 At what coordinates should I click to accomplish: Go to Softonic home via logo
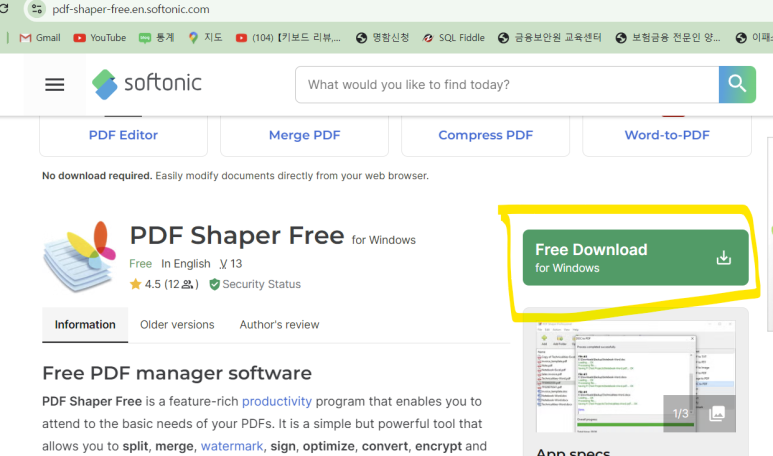tap(147, 84)
